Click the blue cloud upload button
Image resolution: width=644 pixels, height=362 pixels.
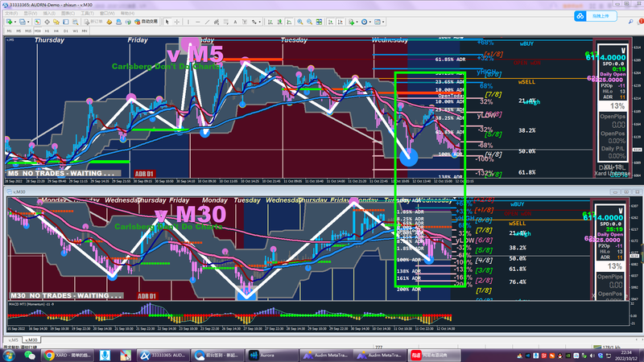click(x=595, y=16)
